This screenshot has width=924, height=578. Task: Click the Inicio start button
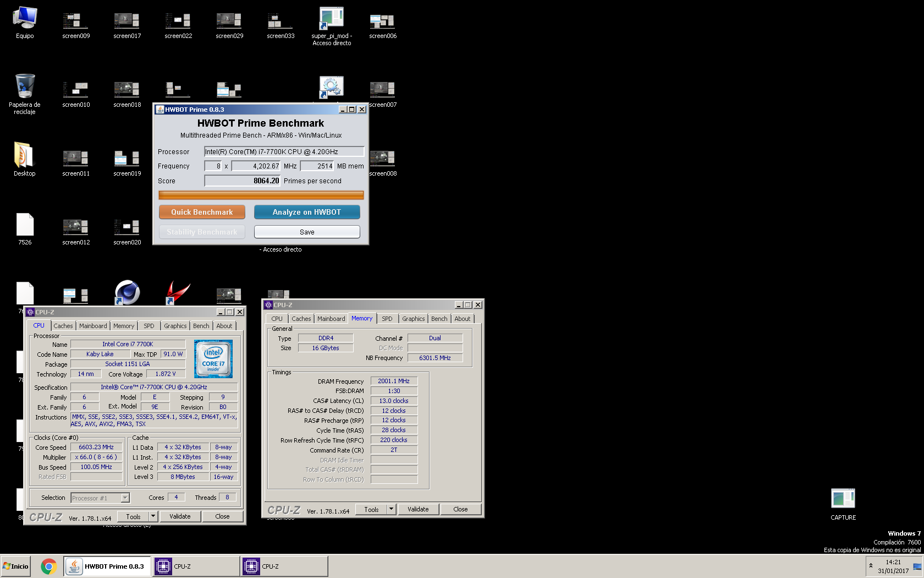pyautogui.click(x=16, y=566)
